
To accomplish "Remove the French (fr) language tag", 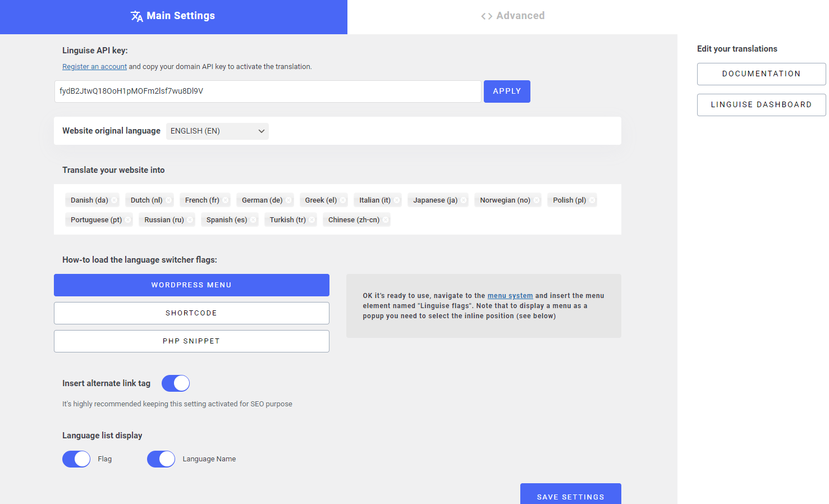I will tap(226, 200).
